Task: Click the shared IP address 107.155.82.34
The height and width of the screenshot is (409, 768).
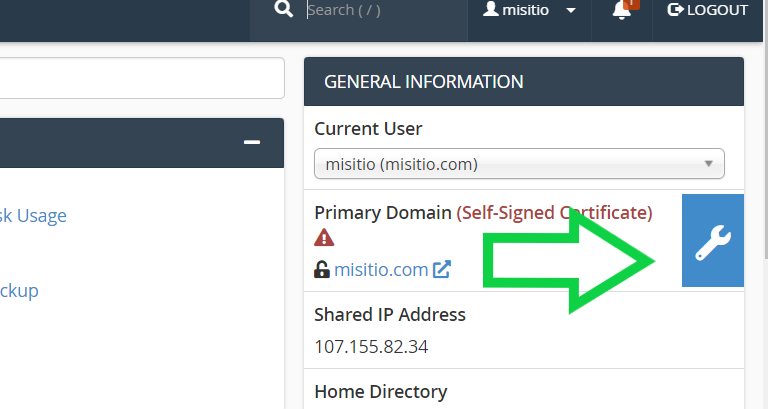Action: pos(371,347)
